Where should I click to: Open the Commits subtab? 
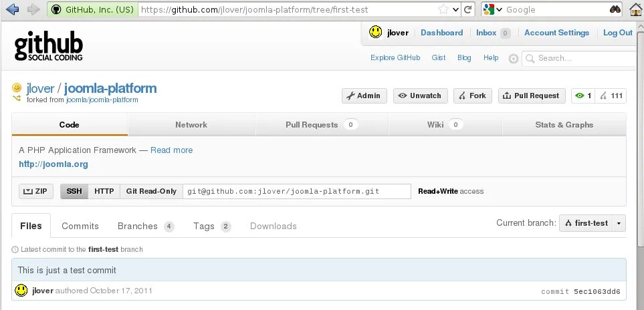tap(80, 226)
